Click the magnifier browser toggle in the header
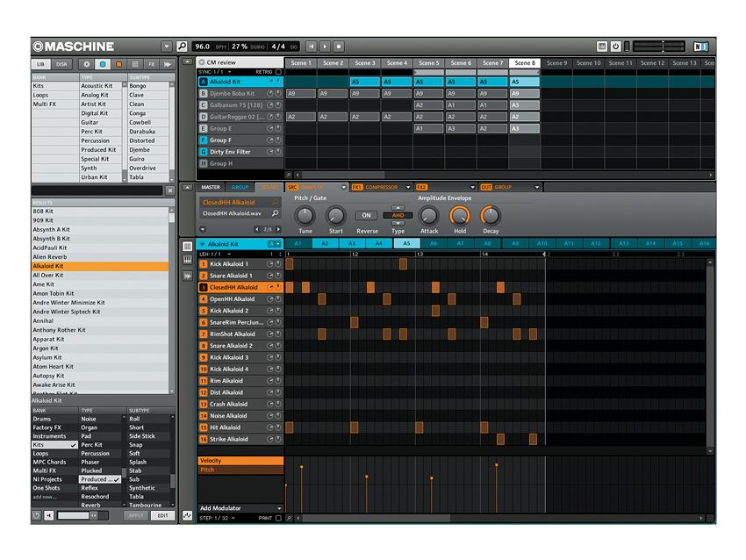This screenshot has width=746, height=560. click(182, 47)
